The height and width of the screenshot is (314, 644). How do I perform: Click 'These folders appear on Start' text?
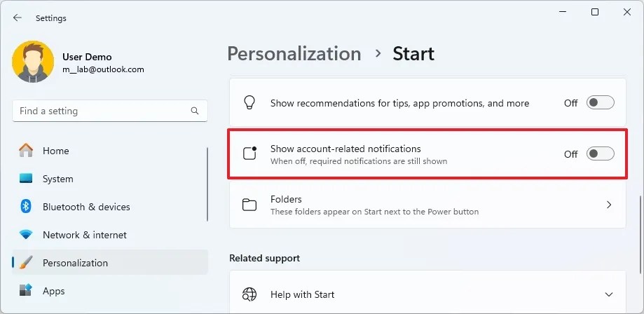pos(375,212)
